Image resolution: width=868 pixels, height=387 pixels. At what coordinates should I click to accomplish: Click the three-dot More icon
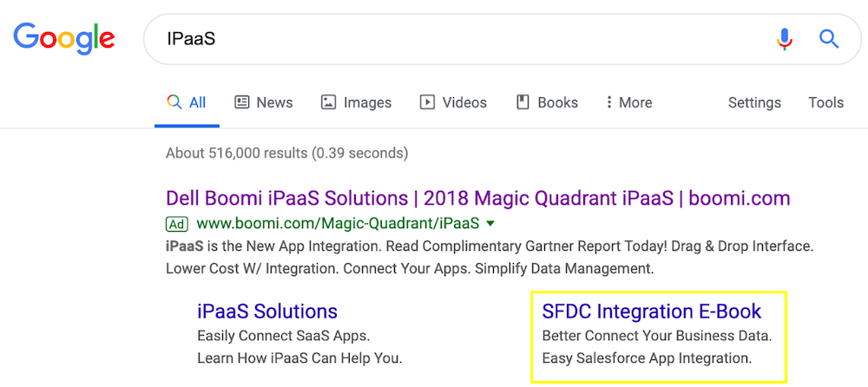(x=609, y=102)
